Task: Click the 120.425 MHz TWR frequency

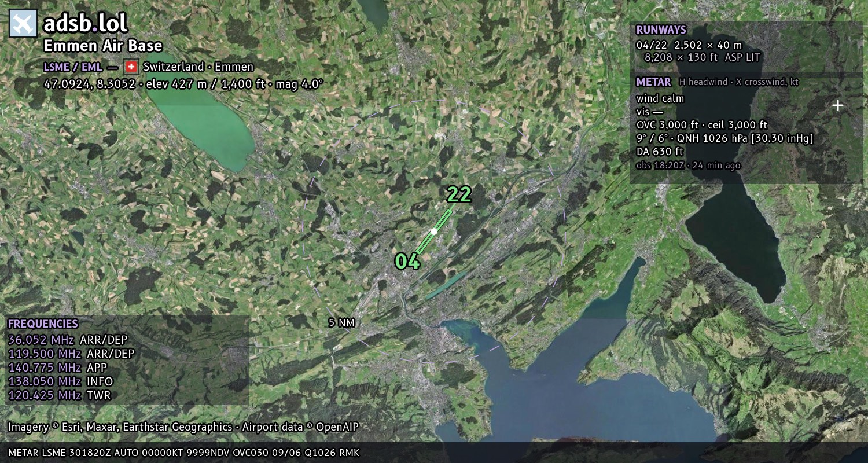Action: tap(59, 395)
